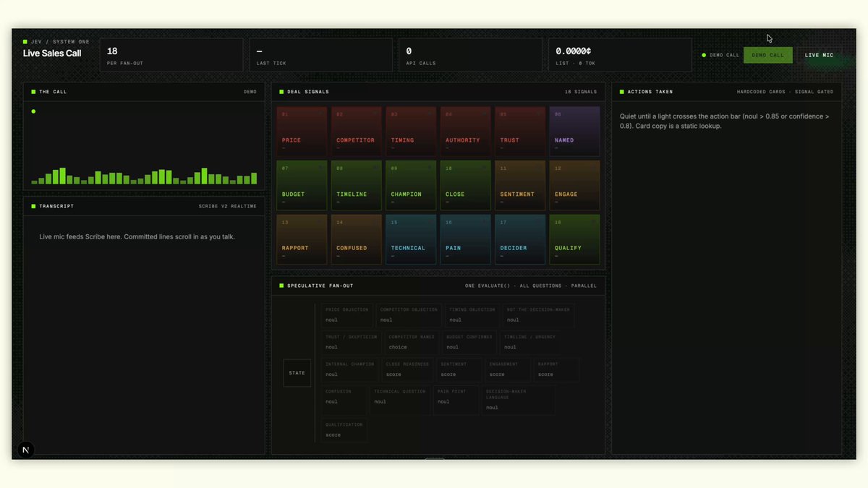The height and width of the screenshot is (488, 868).
Task: Start the LIVE MIC mode
Action: point(819,55)
